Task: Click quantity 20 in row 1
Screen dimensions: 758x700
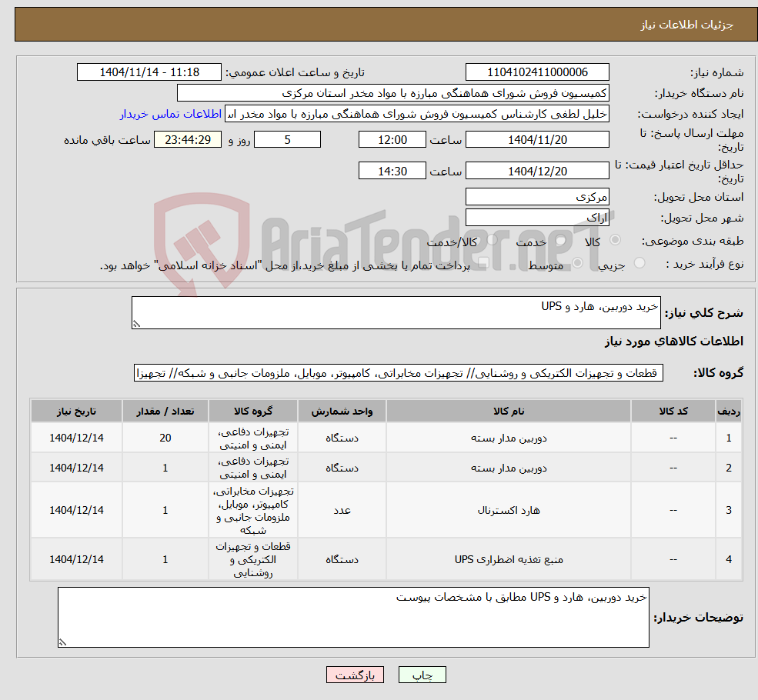Action: (165, 438)
